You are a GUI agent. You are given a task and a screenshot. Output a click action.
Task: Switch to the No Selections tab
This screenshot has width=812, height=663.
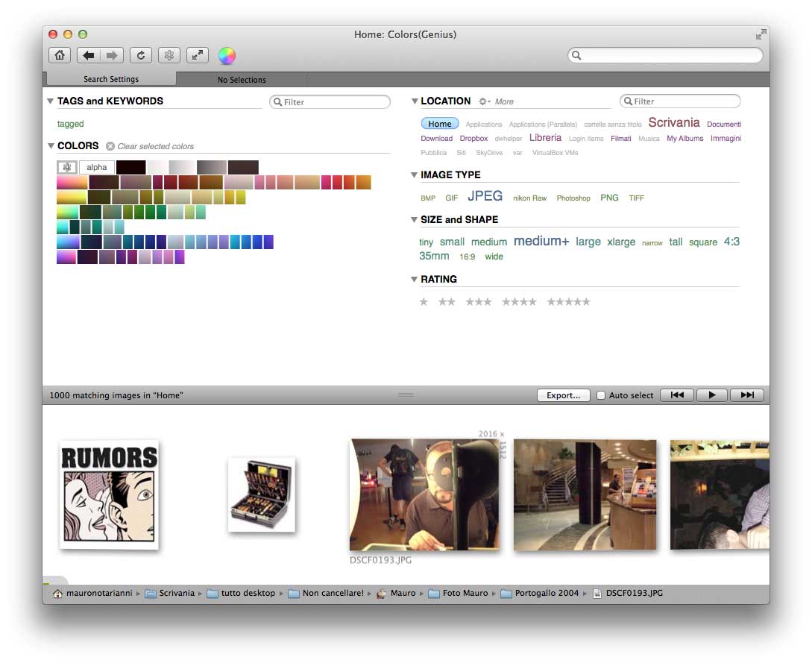tap(242, 80)
